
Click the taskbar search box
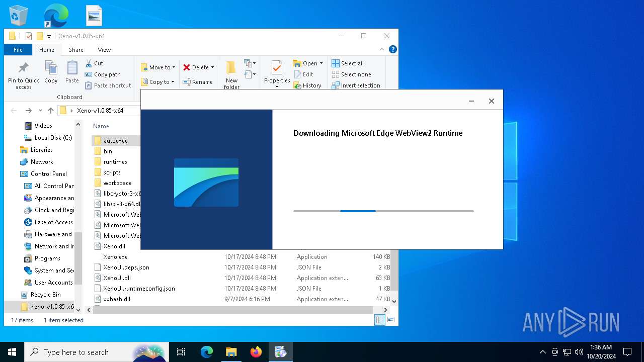[97, 352]
